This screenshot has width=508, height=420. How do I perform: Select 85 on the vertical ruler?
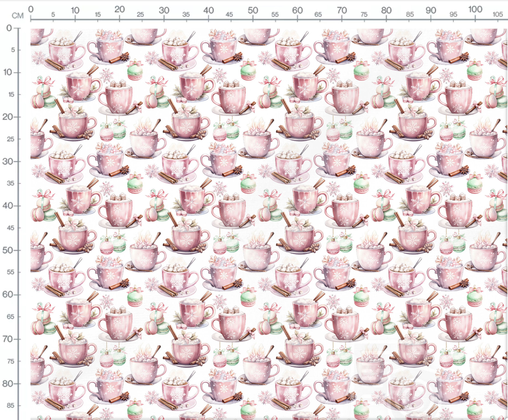tap(10, 405)
